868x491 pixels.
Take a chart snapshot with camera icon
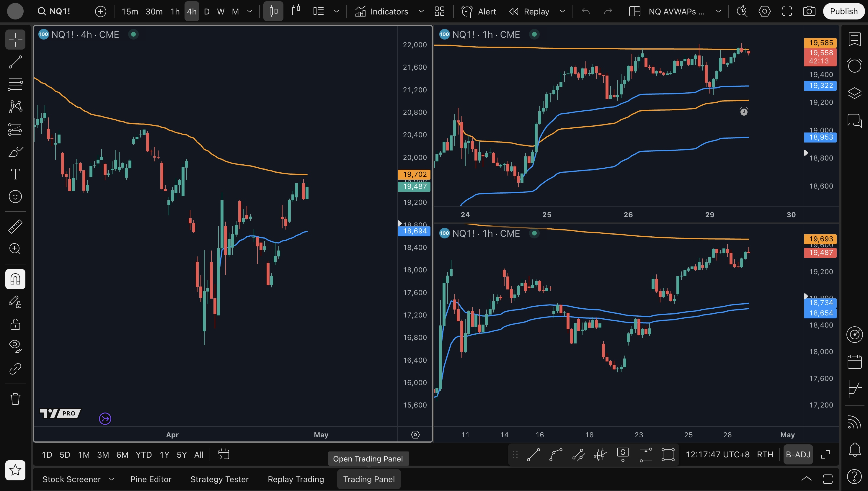pyautogui.click(x=809, y=12)
